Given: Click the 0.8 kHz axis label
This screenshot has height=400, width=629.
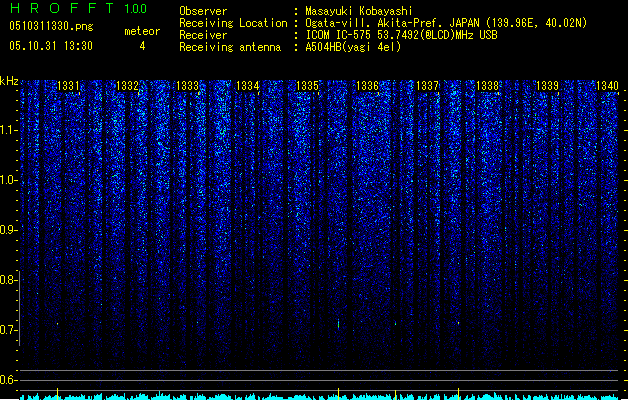Looking at the screenshot, I should click(x=8, y=280).
